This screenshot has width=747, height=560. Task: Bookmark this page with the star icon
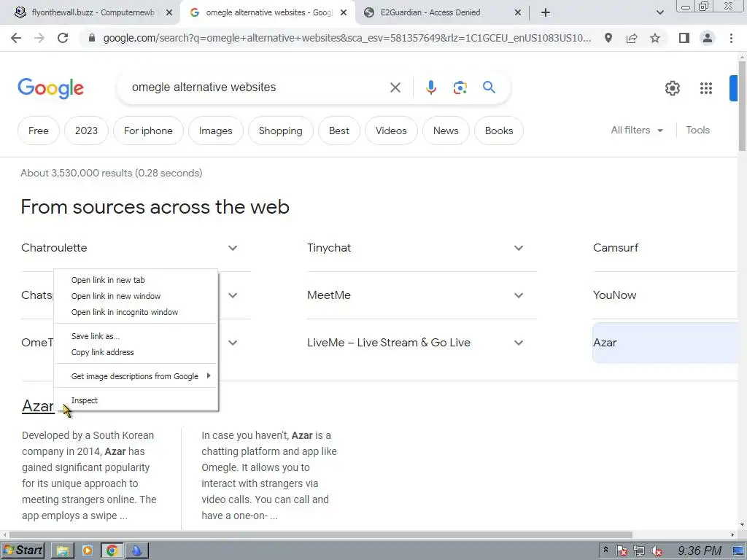pyautogui.click(x=655, y=38)
